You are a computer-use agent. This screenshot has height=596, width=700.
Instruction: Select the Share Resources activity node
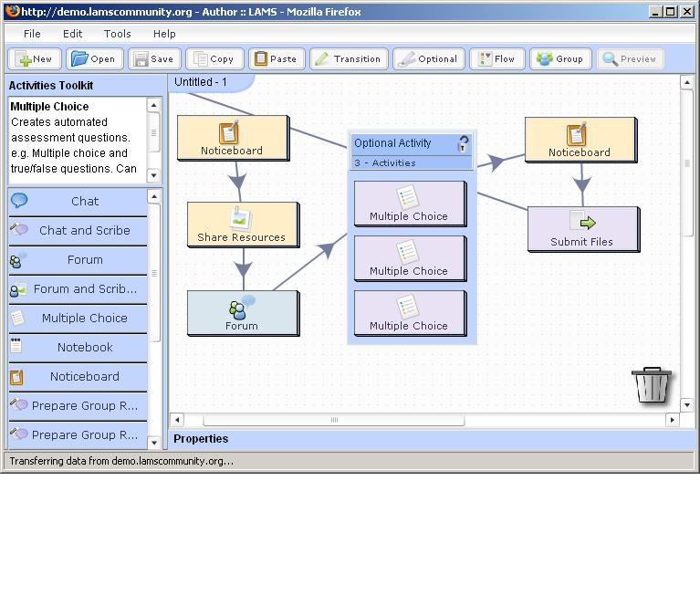[242, 225]
